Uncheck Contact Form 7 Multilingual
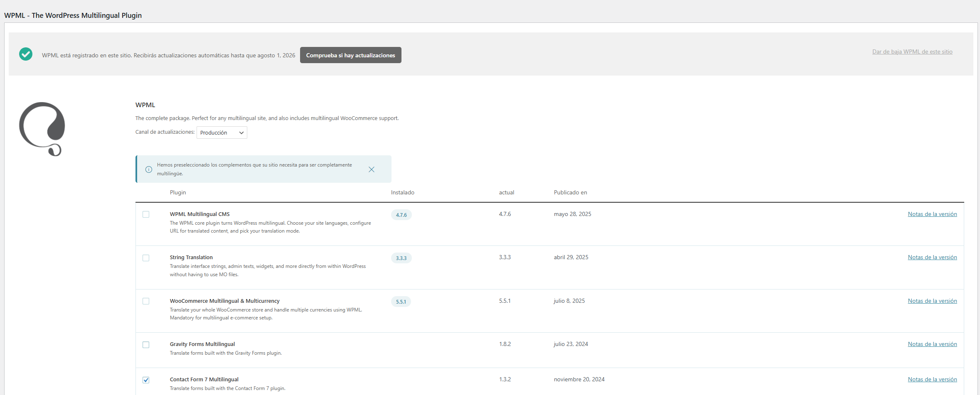980x395 pixels. [x=146, y=380]
